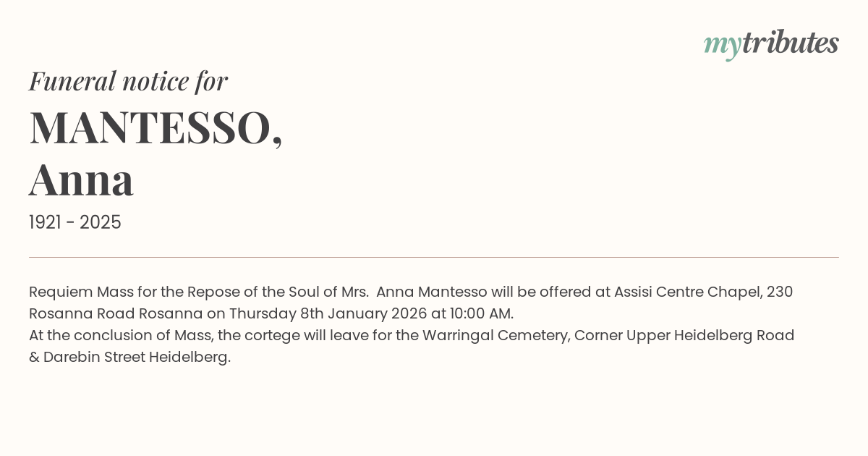Click "Darebin Street Heidelberg" text
Screen dimensions: 868x456
coord(137,358)
